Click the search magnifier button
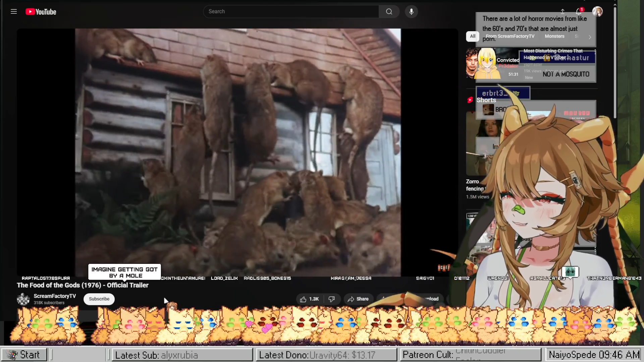644x362 pixels. pyautogui.click(x=389, y=12)
